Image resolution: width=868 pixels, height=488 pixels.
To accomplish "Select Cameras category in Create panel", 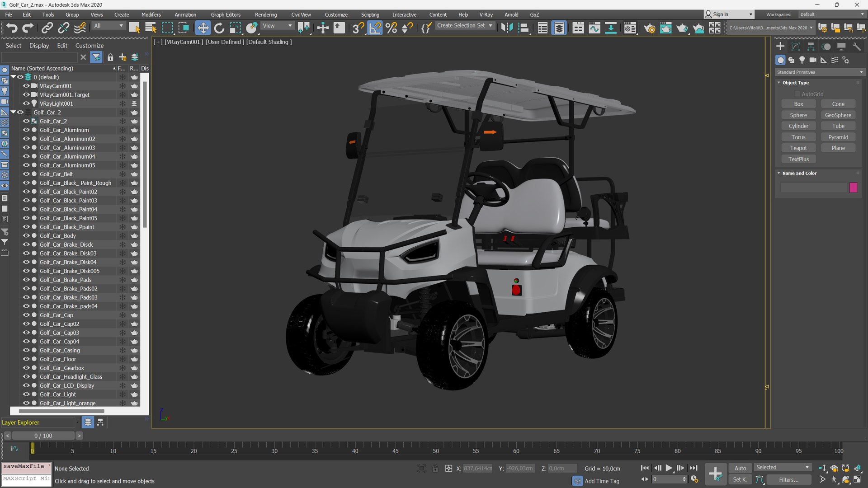I will click(813, 60).
